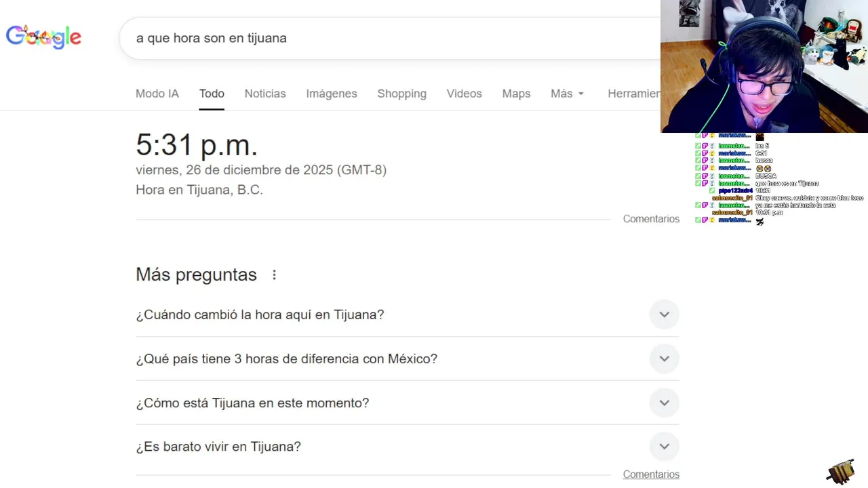Open the Herramientas search options

point(634,94)
